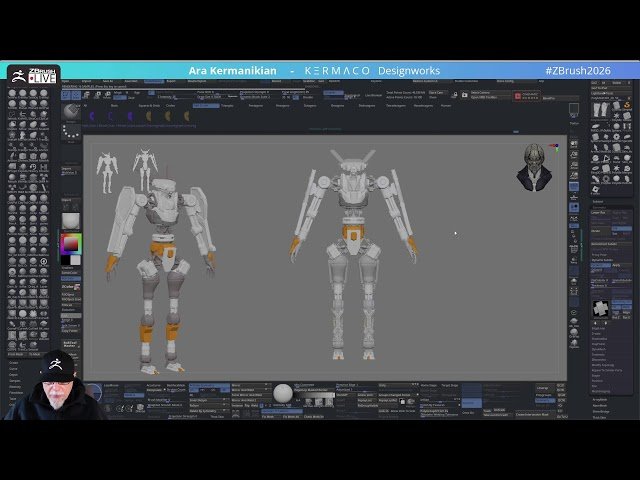The image size is (640, 480).
Task: Click the AAHalf icon
Action: 574,176
